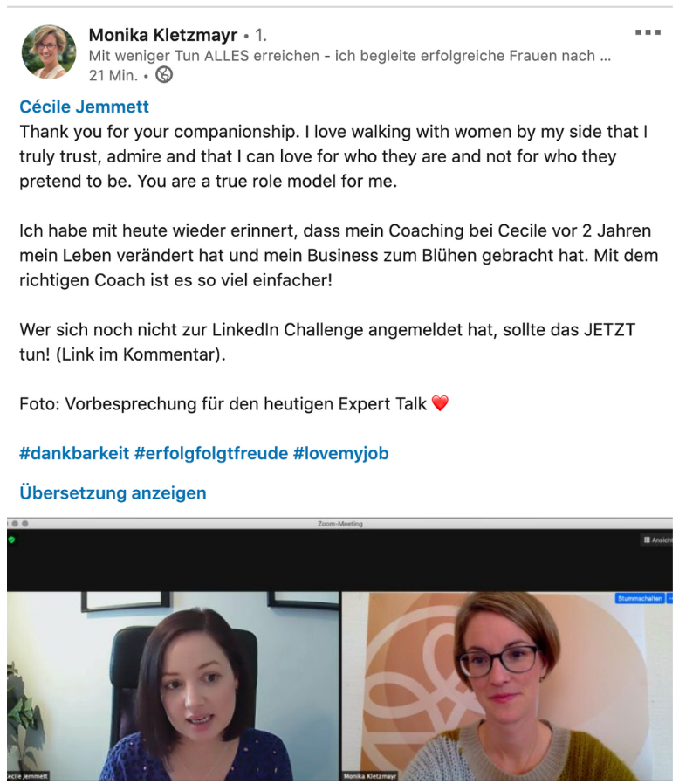Screen dimensions: 679x784
Task: Open the Ansicht view selector in Zoom
Action: (x=657, y=540)
